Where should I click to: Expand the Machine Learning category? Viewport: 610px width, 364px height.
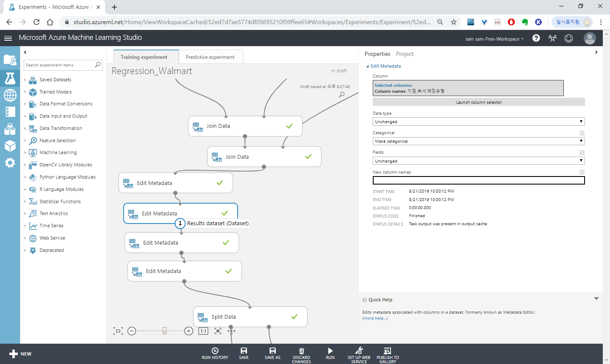click(x=25, y=152)
